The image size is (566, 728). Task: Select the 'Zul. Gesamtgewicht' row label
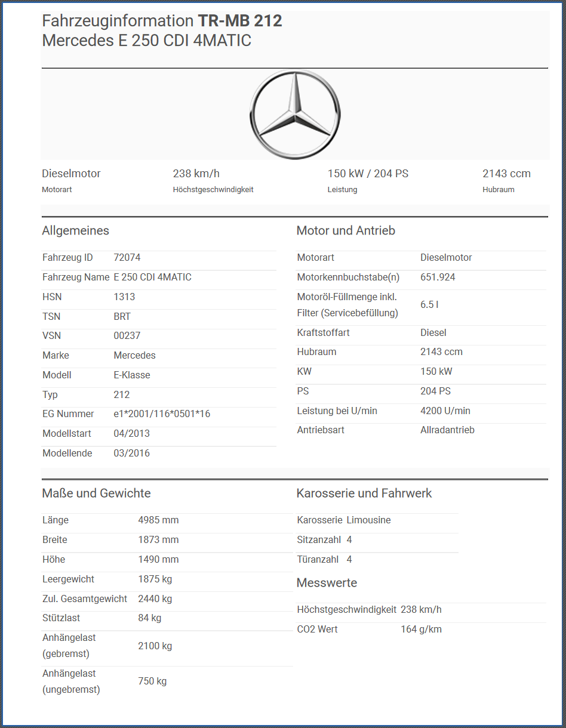pyautogui.click(x=85, y=599)
